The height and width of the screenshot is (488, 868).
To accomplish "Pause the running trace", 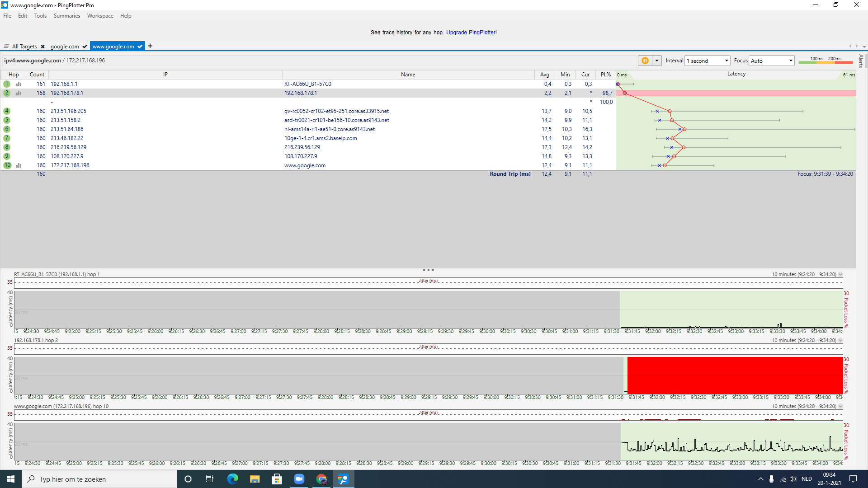I will pos(645,61).
